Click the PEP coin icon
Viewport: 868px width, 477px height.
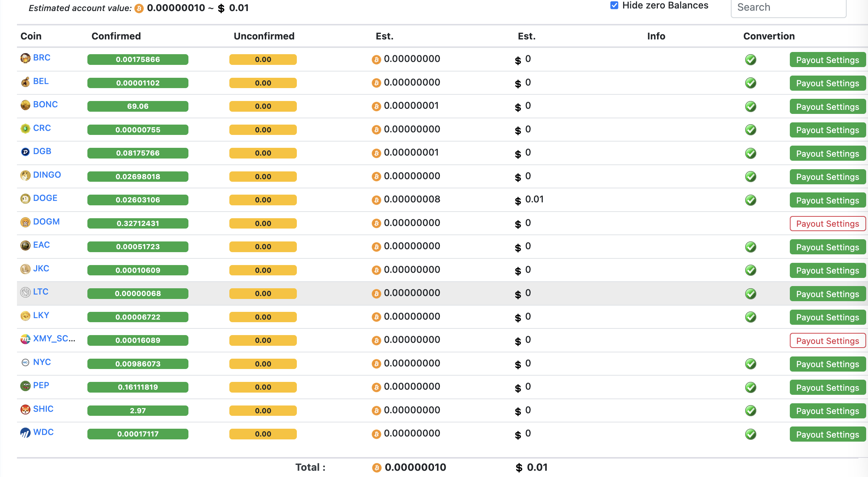25,386
